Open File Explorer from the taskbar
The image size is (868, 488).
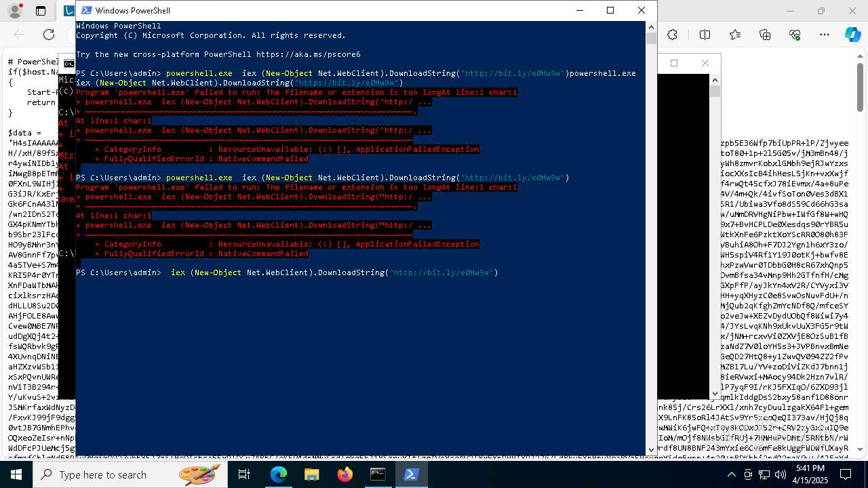pyautogui.click(x=311, y=474)
